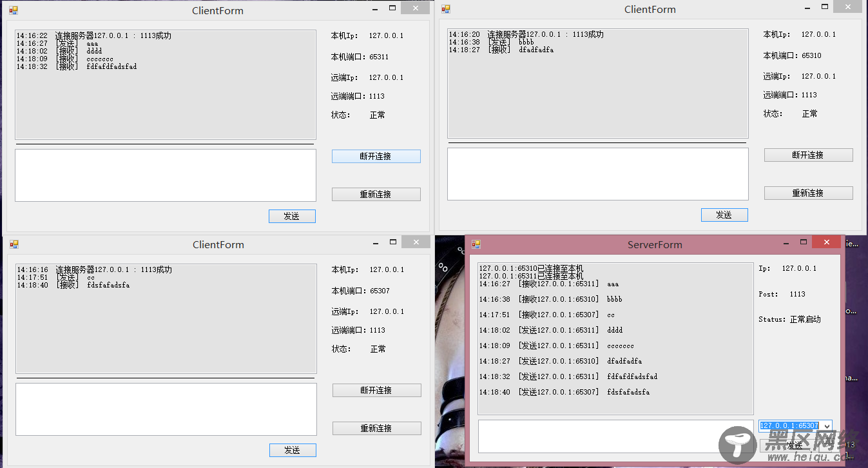Click the ServerForm title bar app icon

click(476, 244)
